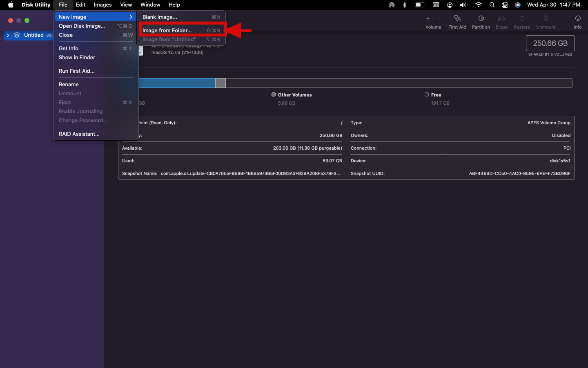Open the New Image submenu arrow
588x368 pixels.
point(131,17)
